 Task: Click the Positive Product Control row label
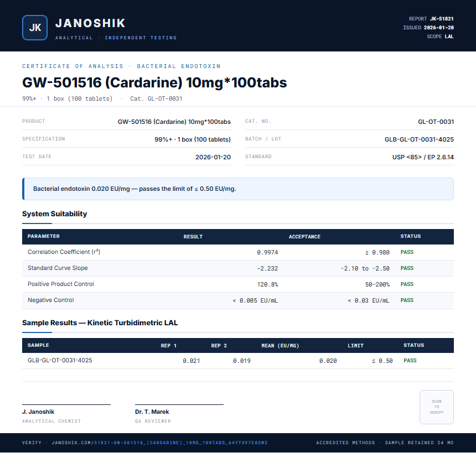click(61, 284)
